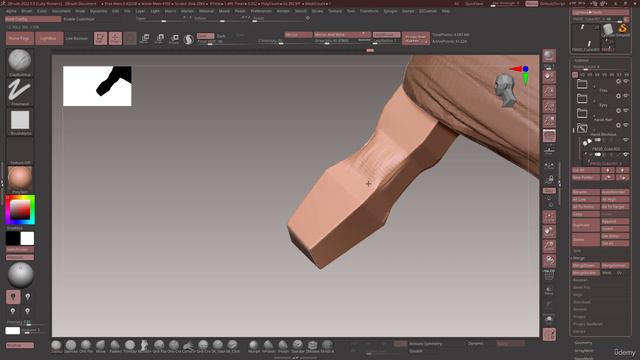
Task: Click the MergeDown button
Action: [x=586, y=265]
